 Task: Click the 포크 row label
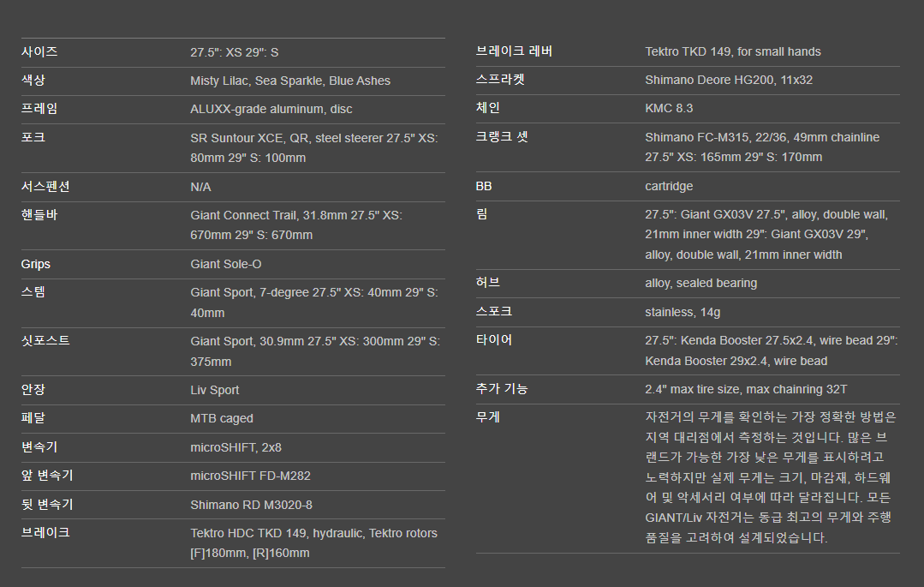pyautogui.click(x=33, y=137)
